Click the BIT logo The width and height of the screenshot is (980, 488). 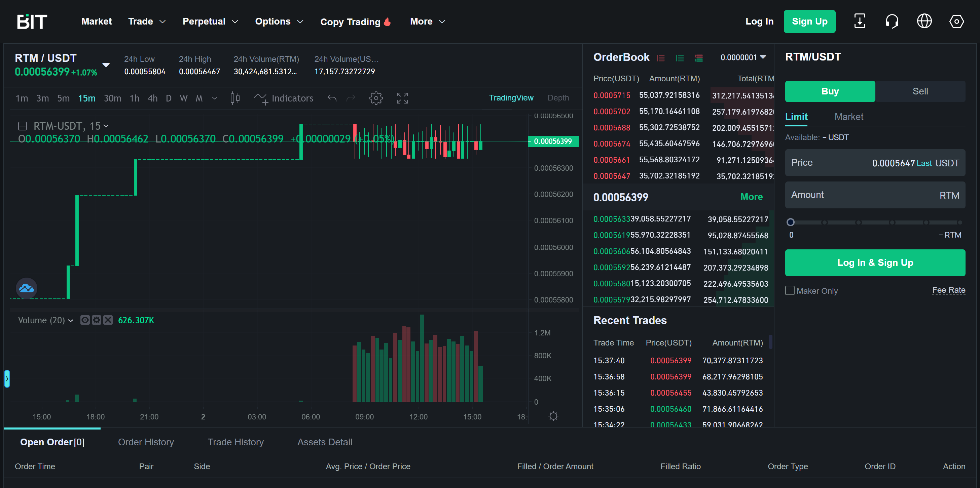[32, 22]
